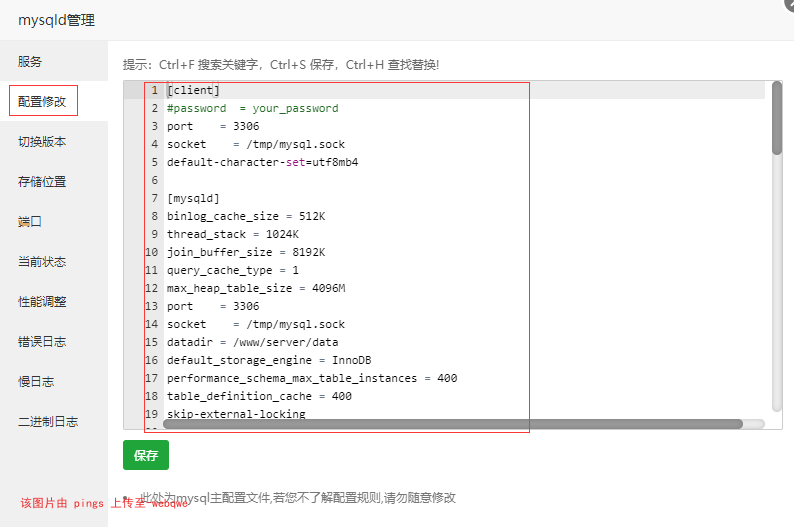Place cursor on [client] line
Image resolution: width=794 pixels, height=527 pixels.
[x=193, y=90]
